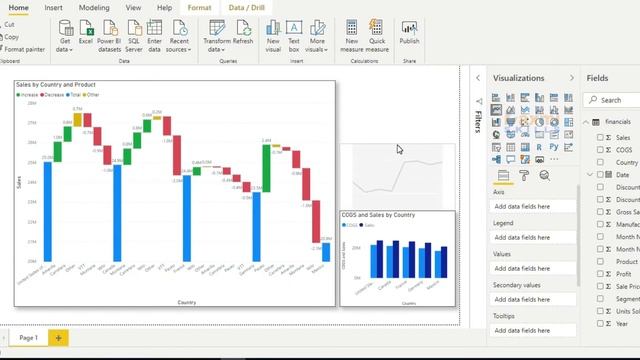Select the decomposition tree visual
The height and width of the screenshot is (360, 640).
coord(496,159)
